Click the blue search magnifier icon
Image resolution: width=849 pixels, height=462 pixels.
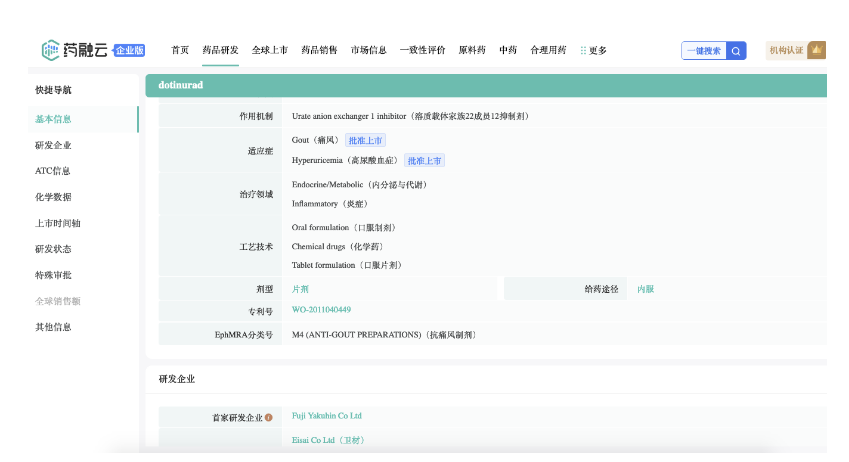[736, 51]
